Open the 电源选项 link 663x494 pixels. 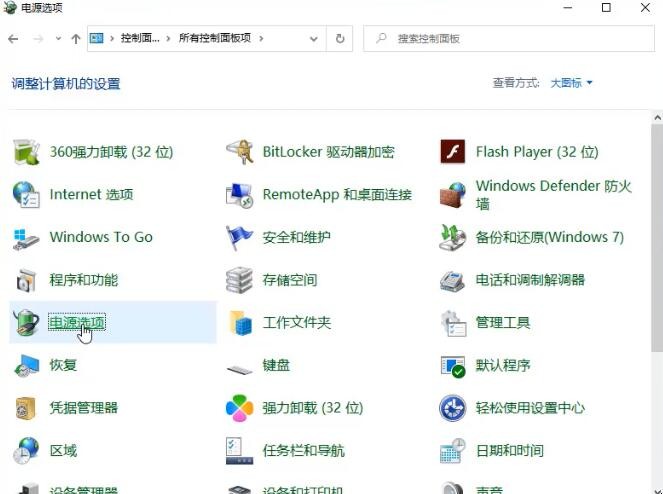(77, 322)
